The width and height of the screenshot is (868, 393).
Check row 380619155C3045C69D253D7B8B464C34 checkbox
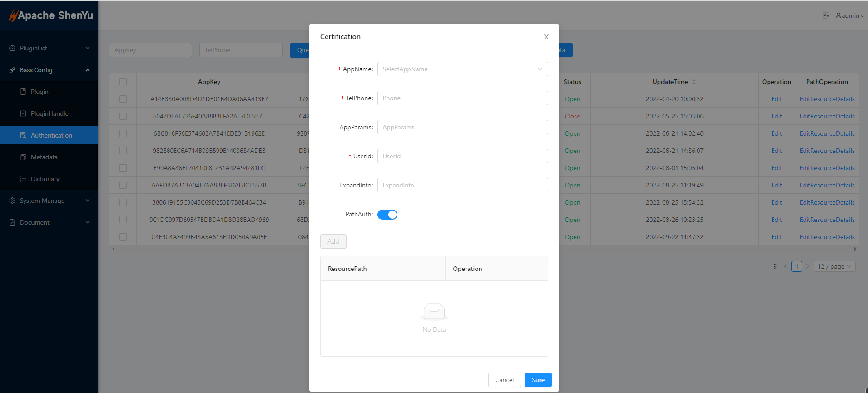(123, 202)
